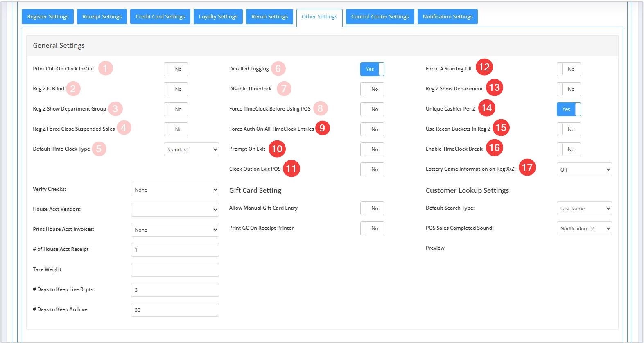Expand the Verify Checks dropdown
644x343 pixels.
coord(174,190)
